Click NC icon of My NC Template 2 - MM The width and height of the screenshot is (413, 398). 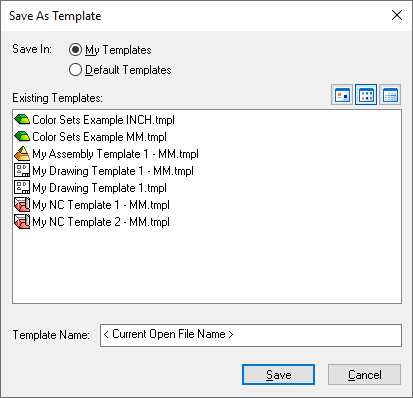(x=22, y=221)
